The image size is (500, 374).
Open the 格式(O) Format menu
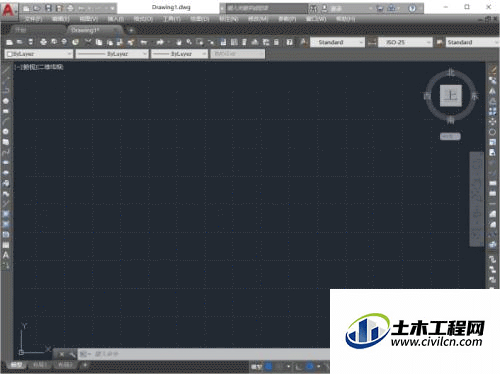143,19
